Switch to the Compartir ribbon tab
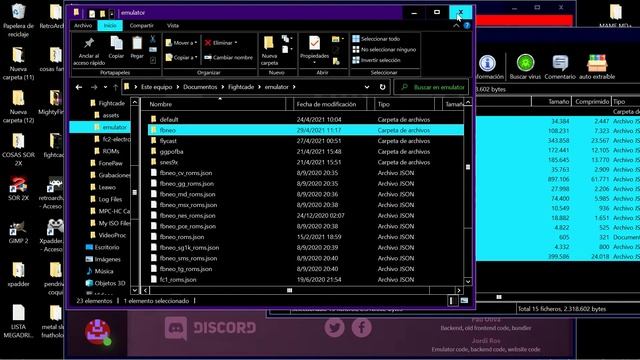This screenshot has width=640, height=360. [141, 25]
